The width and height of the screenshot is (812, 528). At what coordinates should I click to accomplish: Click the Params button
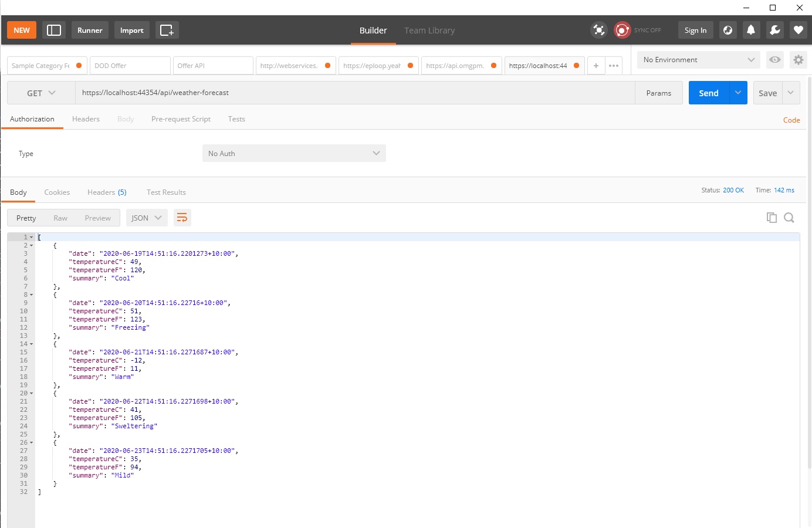(659, 93)
